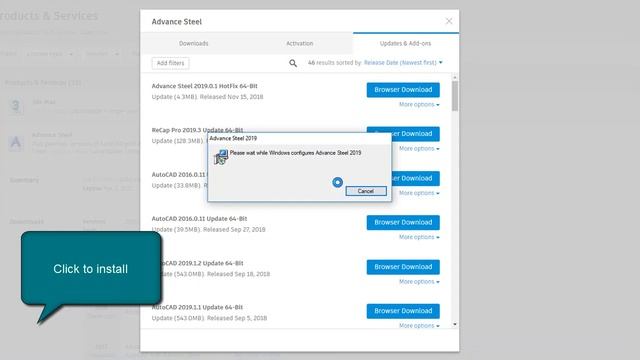Click the Advance Steel 2019 popup title bar
This screenshot has height=360, width=640.
point(299,138)
